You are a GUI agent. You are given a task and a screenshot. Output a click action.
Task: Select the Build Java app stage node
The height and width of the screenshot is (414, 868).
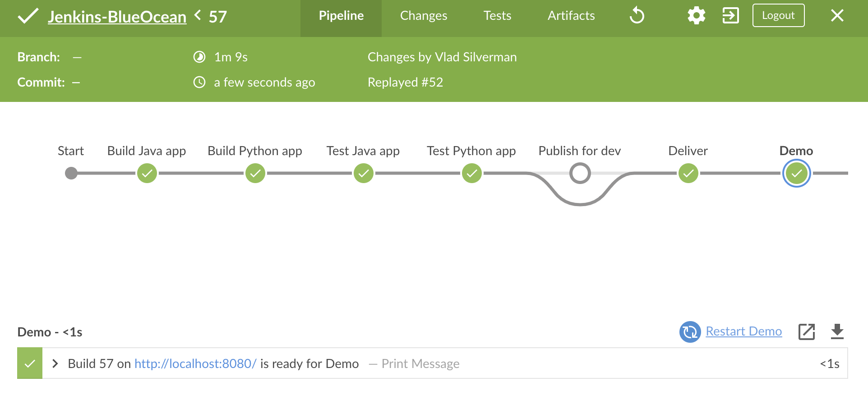pyautogui.click(x=147, y=174)
